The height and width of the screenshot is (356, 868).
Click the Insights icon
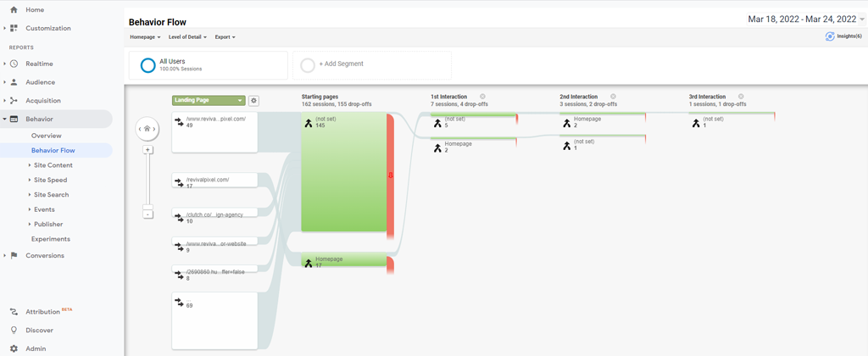830,36
